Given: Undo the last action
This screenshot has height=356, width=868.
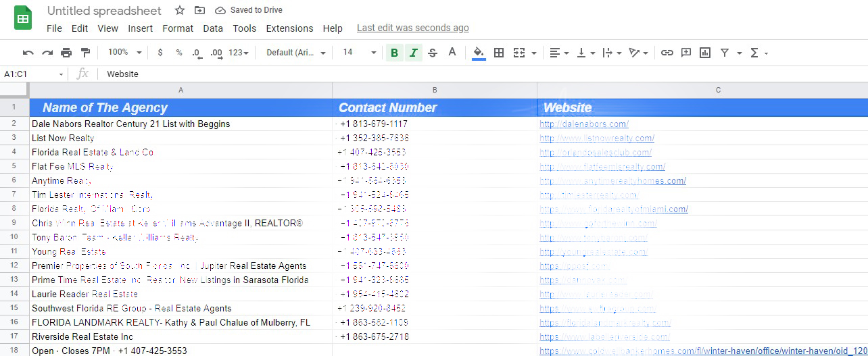Looking at the screenshot, I should (x=28, y=53).
